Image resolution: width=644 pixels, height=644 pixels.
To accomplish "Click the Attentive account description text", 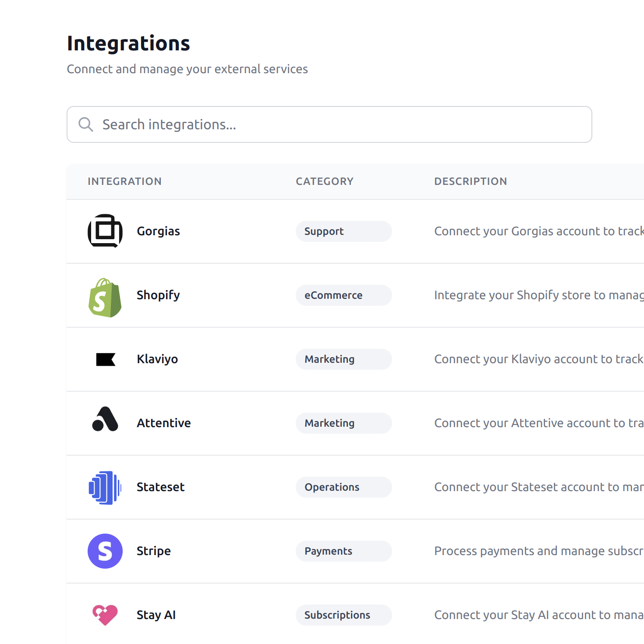I will [539, 423].
